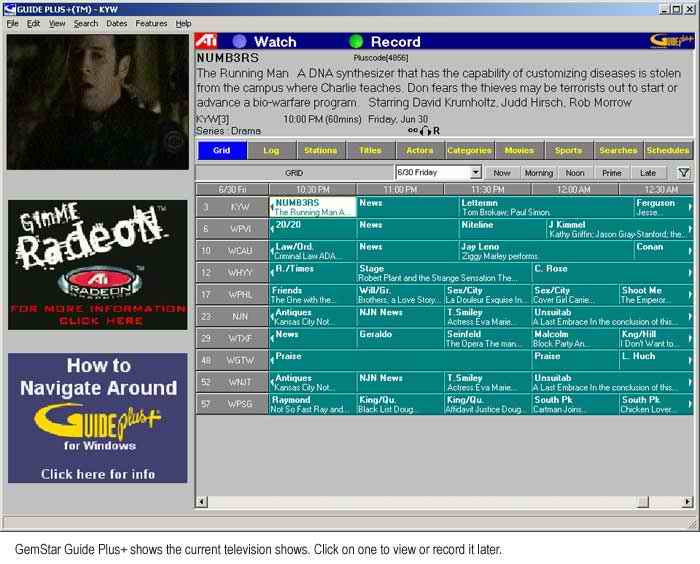
Task: Switch to the Log tab
Action: 271,150
